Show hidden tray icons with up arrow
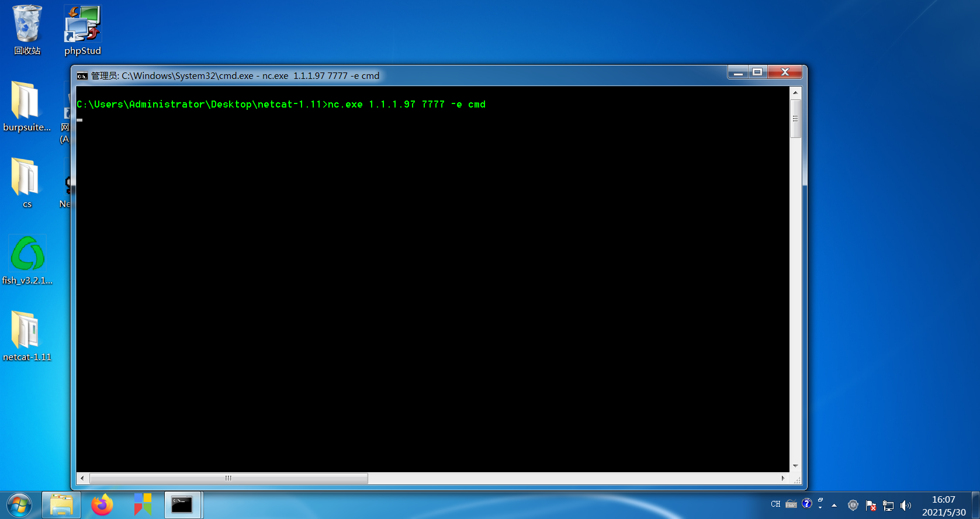 pos(834,506)
